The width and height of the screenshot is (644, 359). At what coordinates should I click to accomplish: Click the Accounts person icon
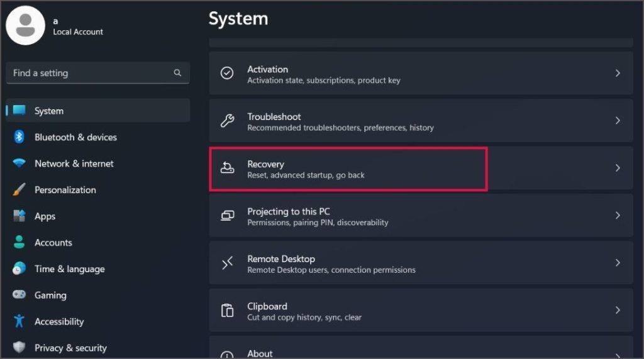pos(19,242)
